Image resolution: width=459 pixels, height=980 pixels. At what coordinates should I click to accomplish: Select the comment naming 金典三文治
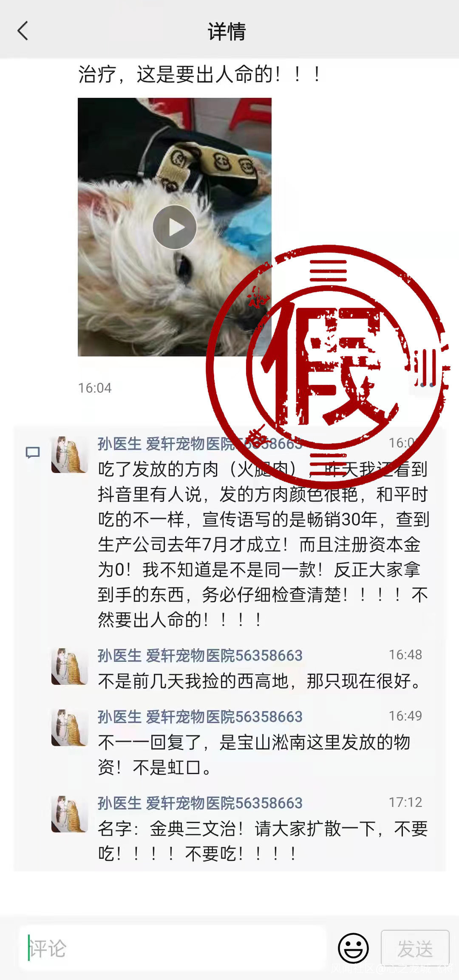pyautogui.click(x=263, y=841)
